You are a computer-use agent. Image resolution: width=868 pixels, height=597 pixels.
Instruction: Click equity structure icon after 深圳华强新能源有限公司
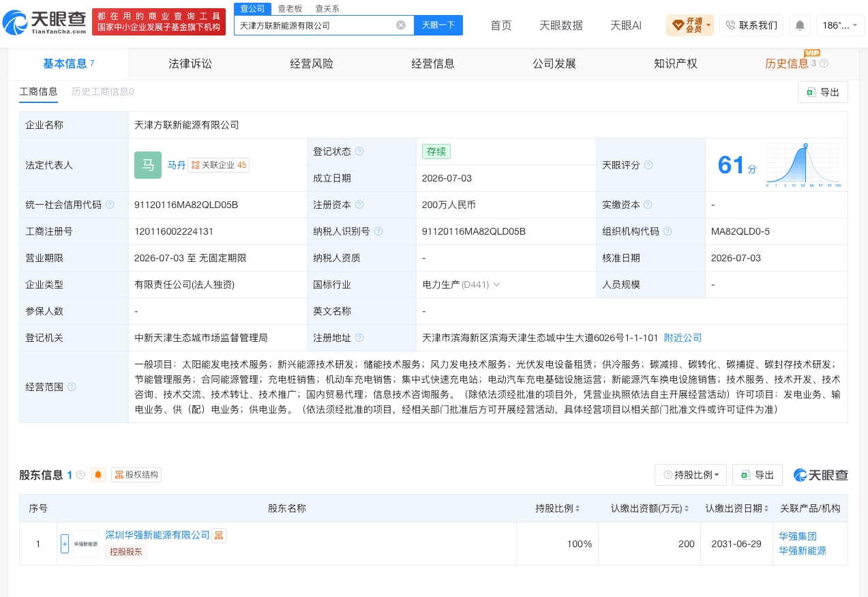[219, 536]
